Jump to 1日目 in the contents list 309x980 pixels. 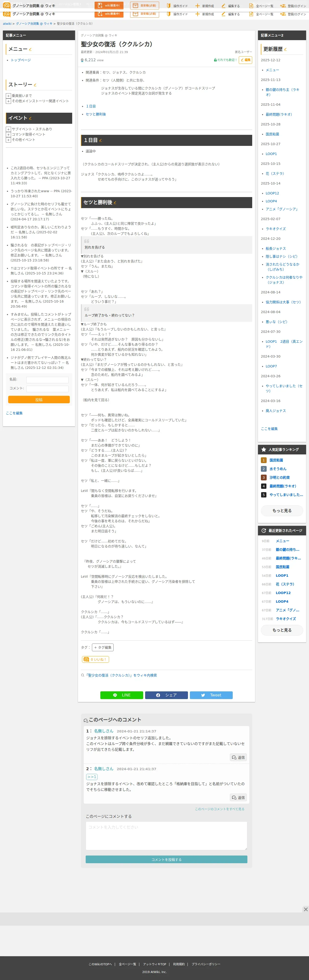coord(91,106)
